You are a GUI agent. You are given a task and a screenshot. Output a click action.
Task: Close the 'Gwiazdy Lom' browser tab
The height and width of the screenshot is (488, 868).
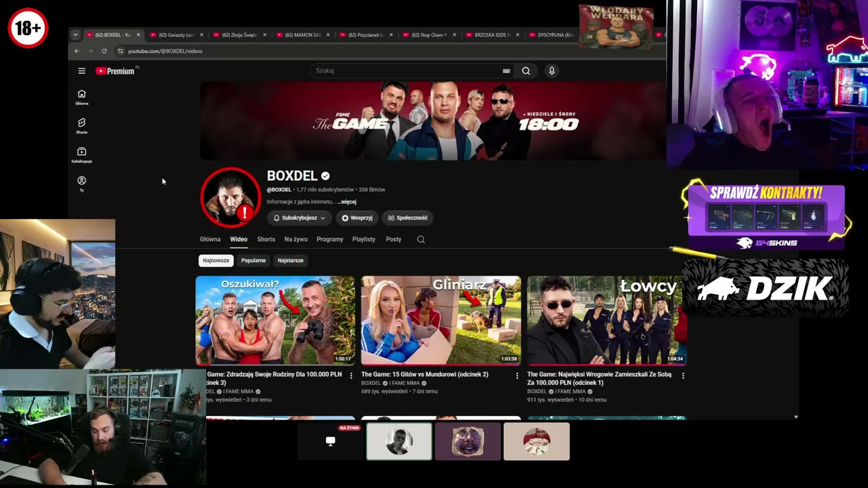coord(201,35)
